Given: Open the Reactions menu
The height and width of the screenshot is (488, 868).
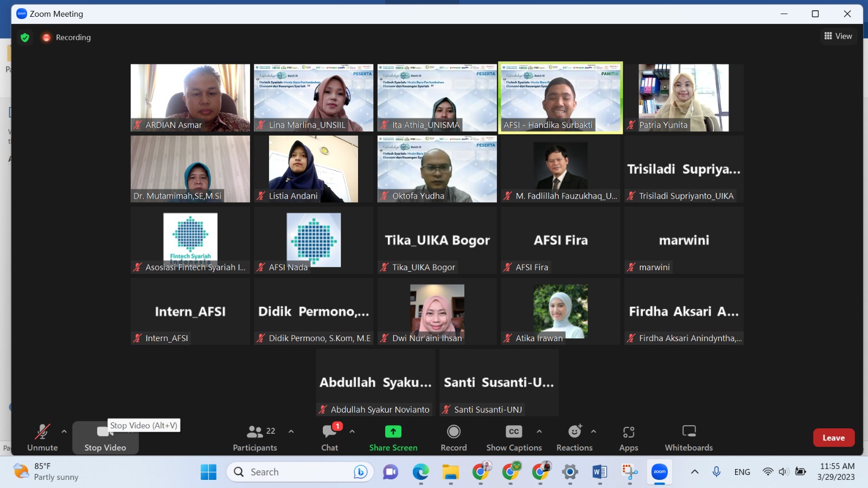Looking at the screenshot, I should (575, 438).
